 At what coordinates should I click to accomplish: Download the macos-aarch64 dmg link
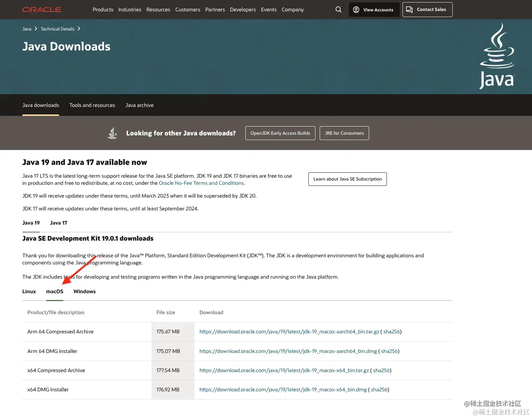tap(288, 351)
